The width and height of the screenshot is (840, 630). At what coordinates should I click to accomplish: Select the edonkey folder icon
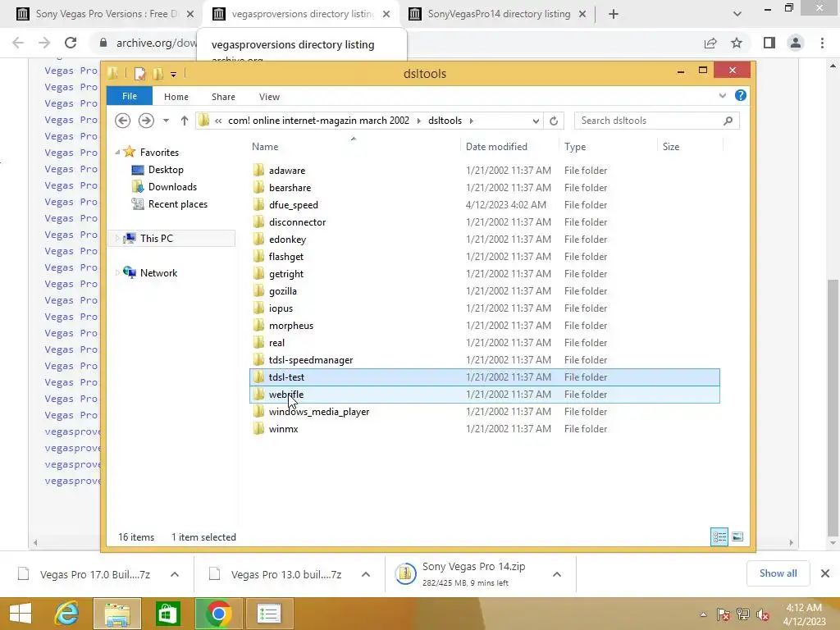258,239
